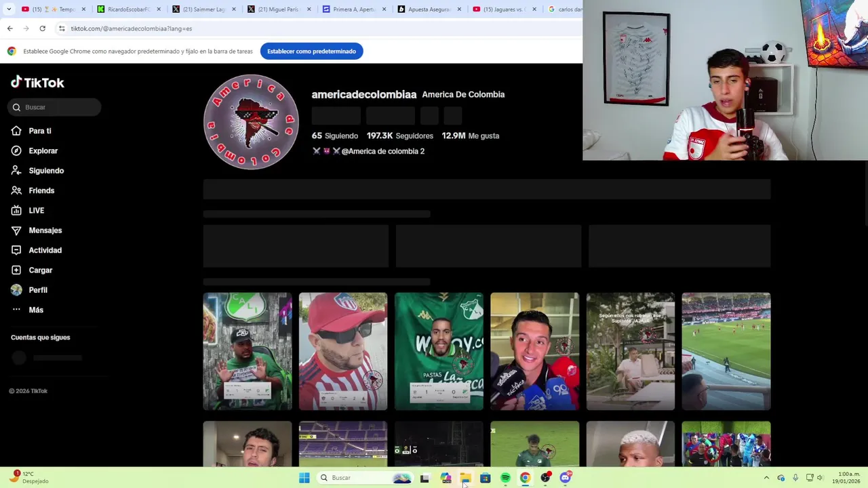
Task: Click the browser back arrow
Action: pos(9,28)
